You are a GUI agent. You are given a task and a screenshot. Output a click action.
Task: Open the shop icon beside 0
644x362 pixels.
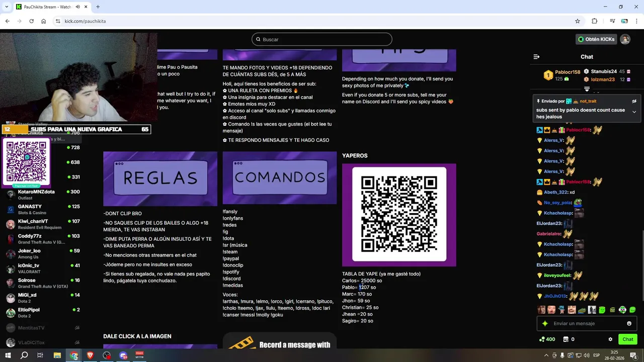(x=566, y=339)
